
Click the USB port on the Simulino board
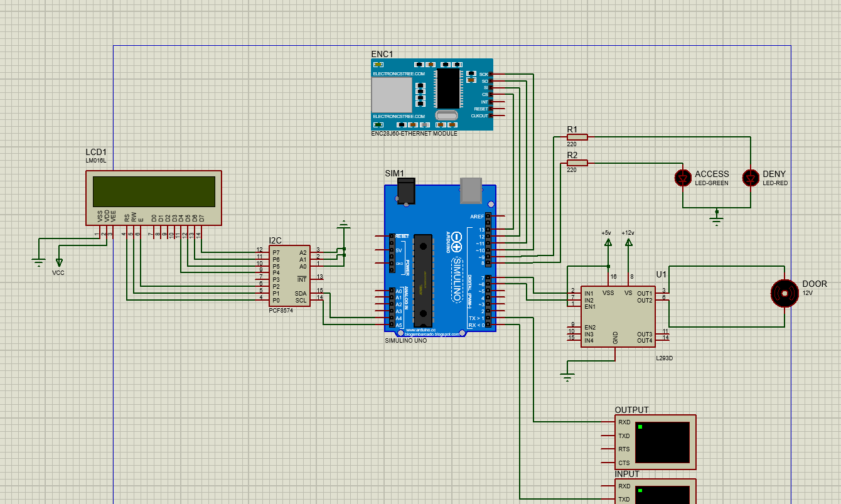pyautogui.click(x=471, y=190)
